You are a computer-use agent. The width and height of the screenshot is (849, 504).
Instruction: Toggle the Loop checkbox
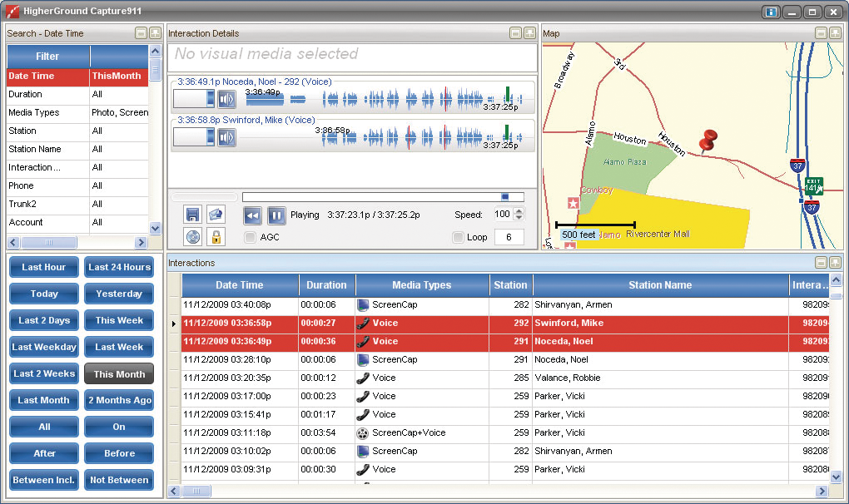[x=458, y=237]
